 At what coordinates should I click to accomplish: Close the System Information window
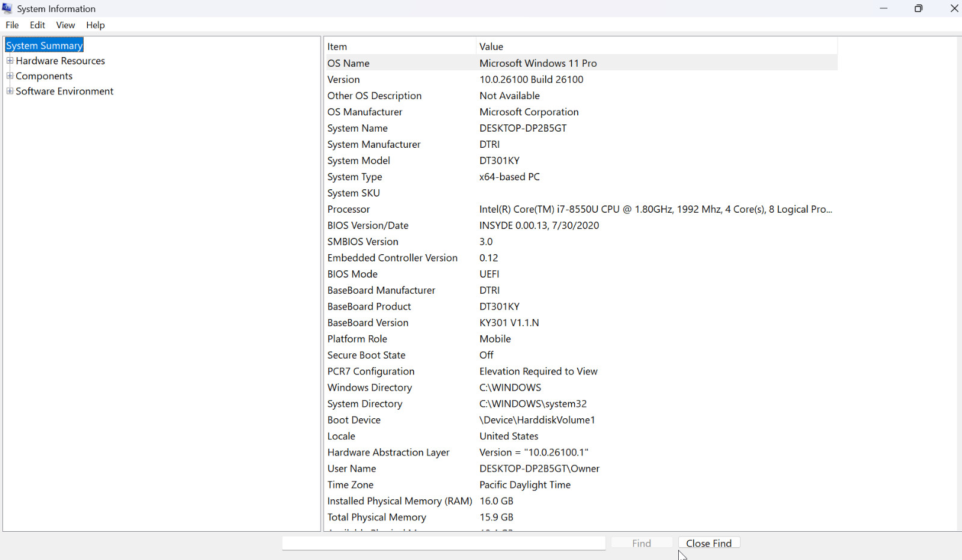954,8
